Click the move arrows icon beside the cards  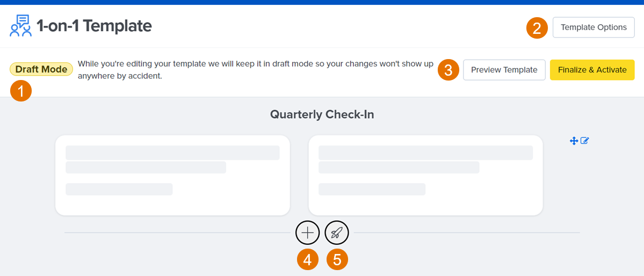[x=574, y=141]
